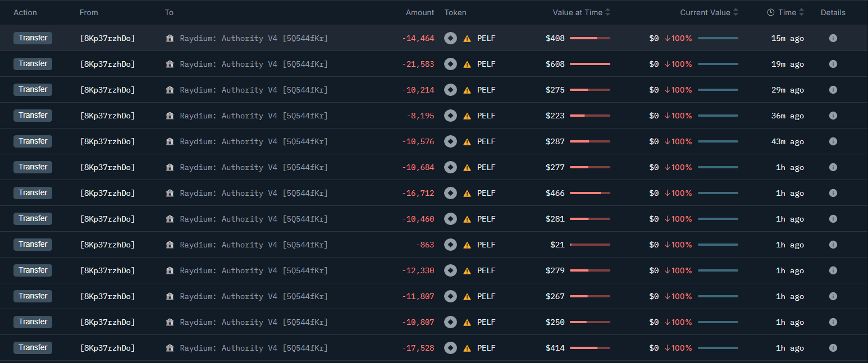Viewport: 868px width, 363px height.
Task: Sort by Current Value arrows
Action: pos(735,12)
